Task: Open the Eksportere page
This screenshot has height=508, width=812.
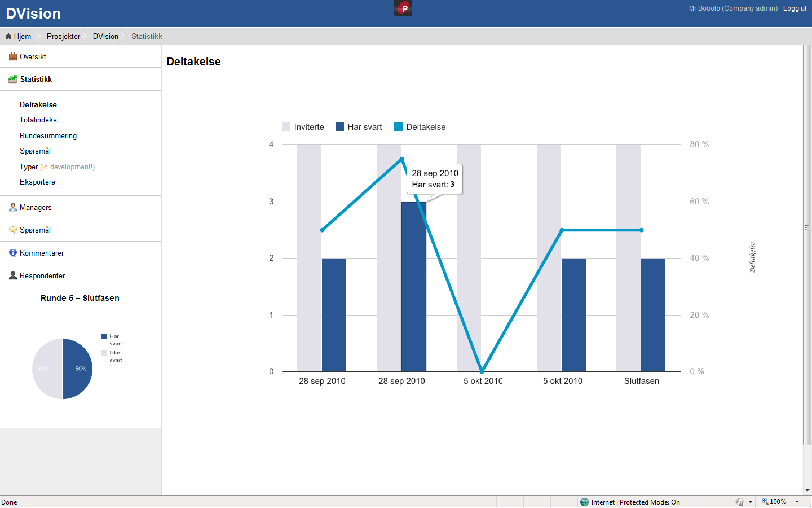Action: click(x=37, y=182)
